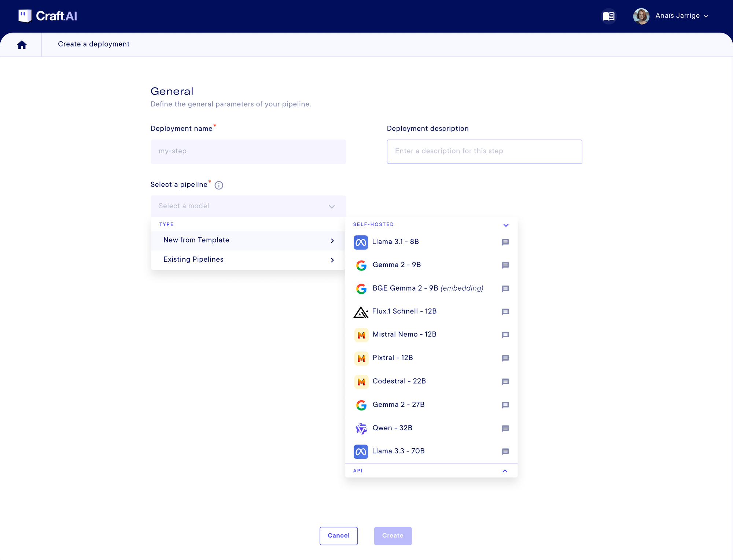Click the API section label
The image size is (733, 560).
[358, 471]
